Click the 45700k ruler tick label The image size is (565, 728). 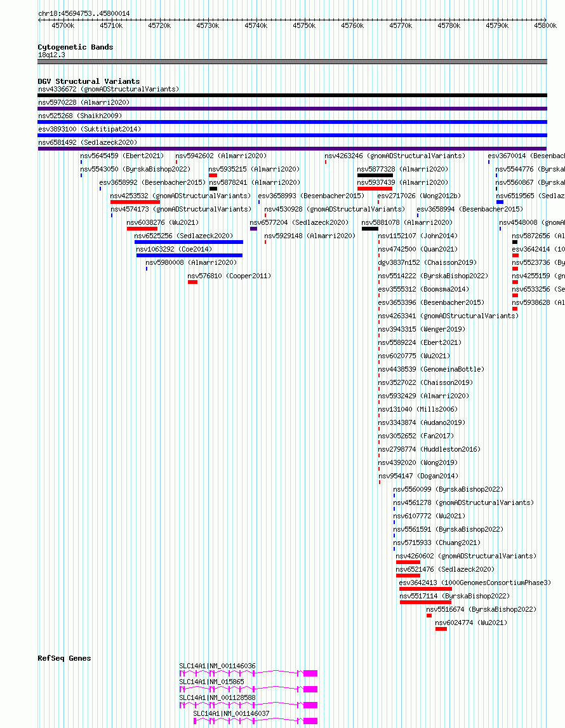(x=63, y=25)
